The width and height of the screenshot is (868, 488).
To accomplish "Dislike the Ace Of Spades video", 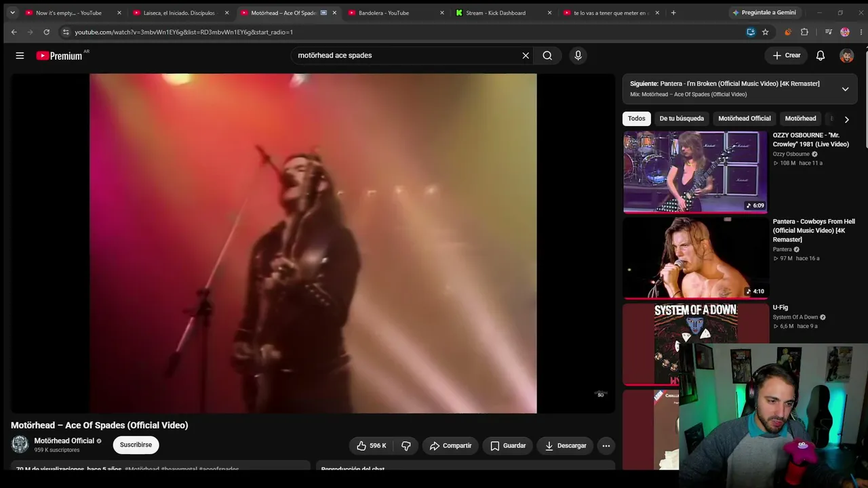I will tap(406, 445).
